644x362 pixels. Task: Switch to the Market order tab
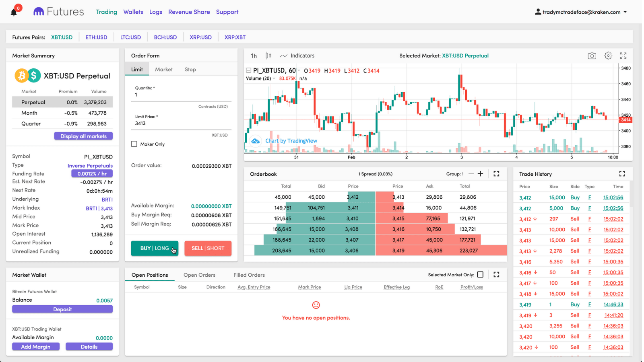tap(164, 69)
